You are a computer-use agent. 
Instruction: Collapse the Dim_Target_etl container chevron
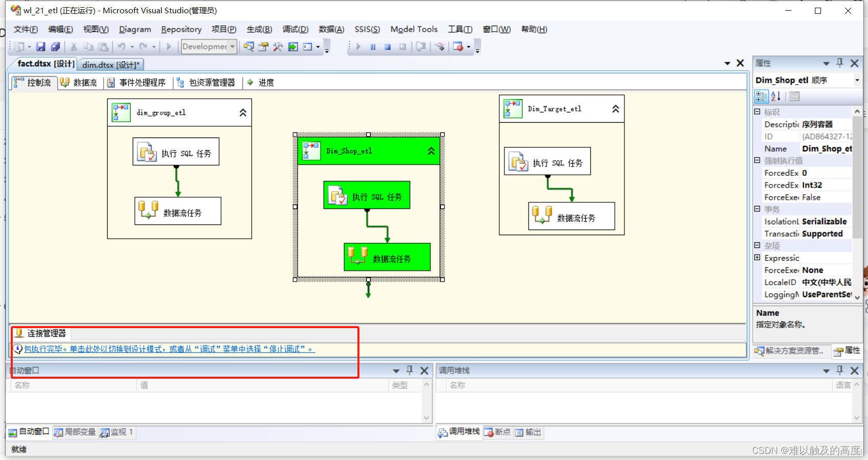coord(616,109)
